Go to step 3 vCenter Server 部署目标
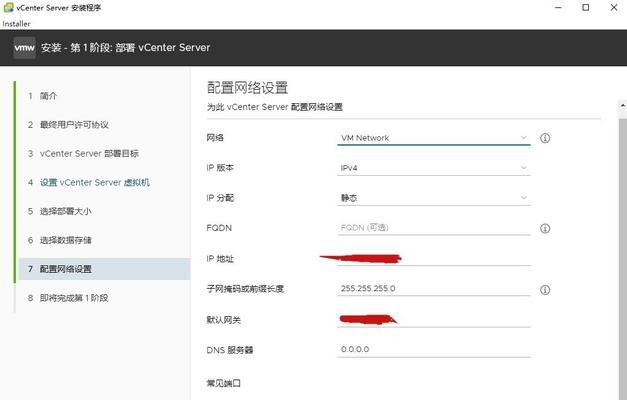Image resolution: width=627 pixels, height=400 pixels. [83, 154]
